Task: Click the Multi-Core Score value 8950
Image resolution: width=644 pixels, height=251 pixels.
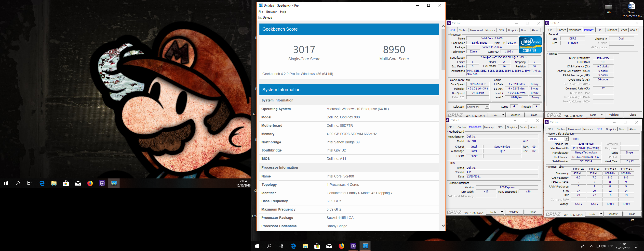Action: coord(394,50)
